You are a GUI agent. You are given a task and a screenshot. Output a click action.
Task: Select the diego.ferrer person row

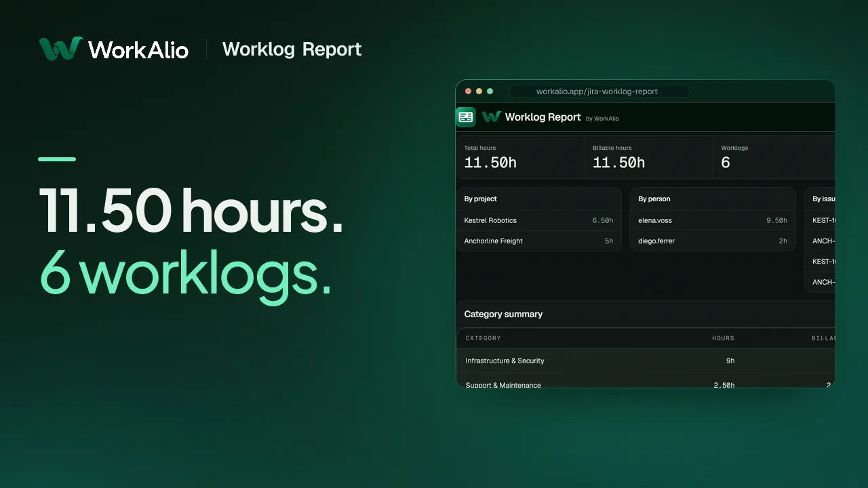pyautogui.click(x=713, y=241)
